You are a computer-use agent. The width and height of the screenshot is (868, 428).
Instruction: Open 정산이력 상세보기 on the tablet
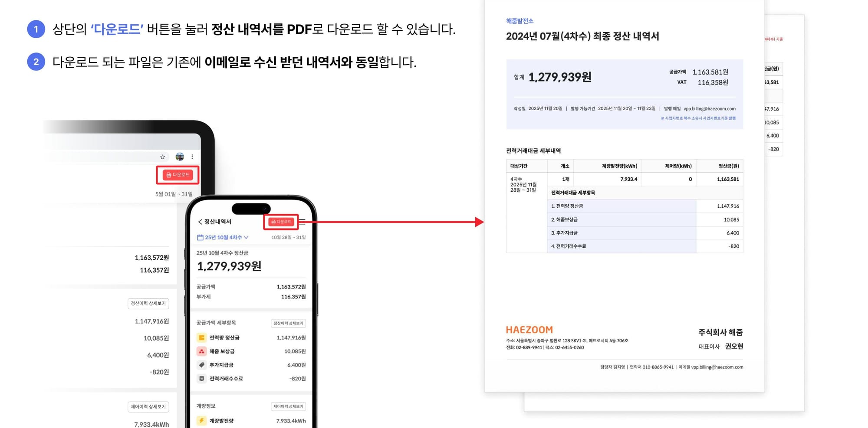[148, 304]
